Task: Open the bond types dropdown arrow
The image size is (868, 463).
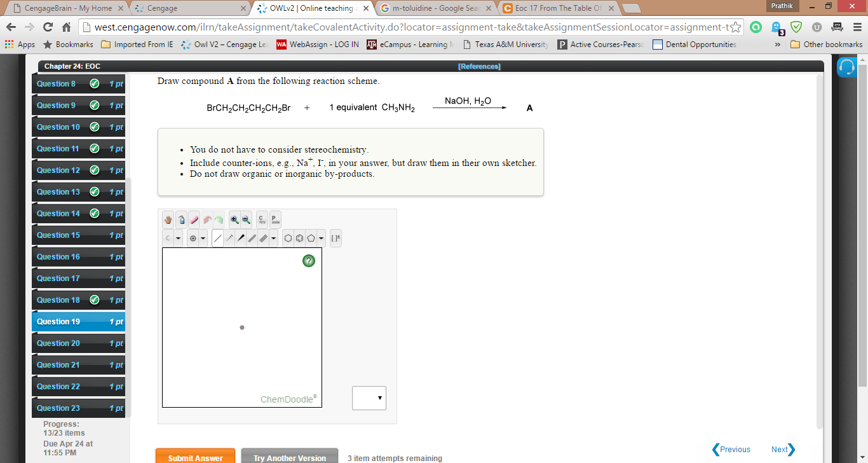Action: pos(274,238)
